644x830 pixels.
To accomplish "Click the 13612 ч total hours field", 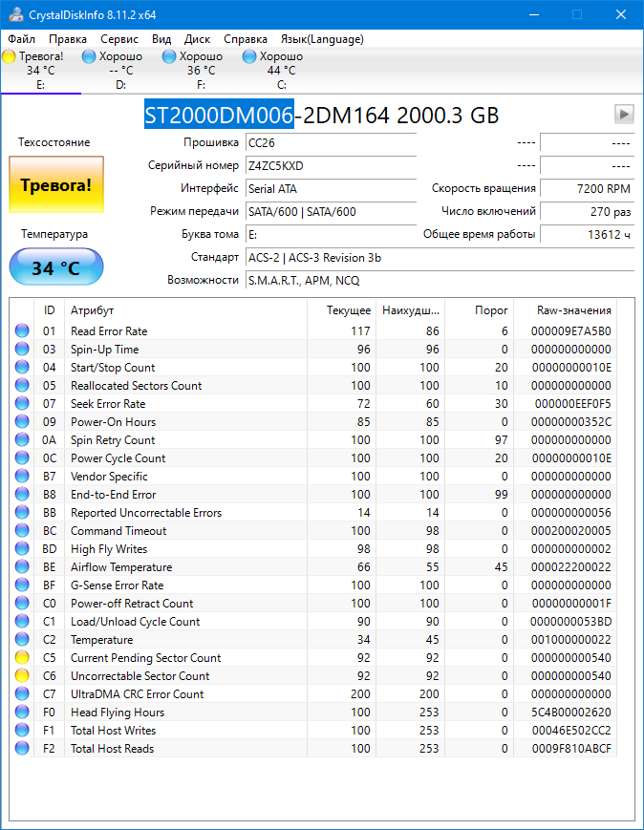I will coord(587,235).
